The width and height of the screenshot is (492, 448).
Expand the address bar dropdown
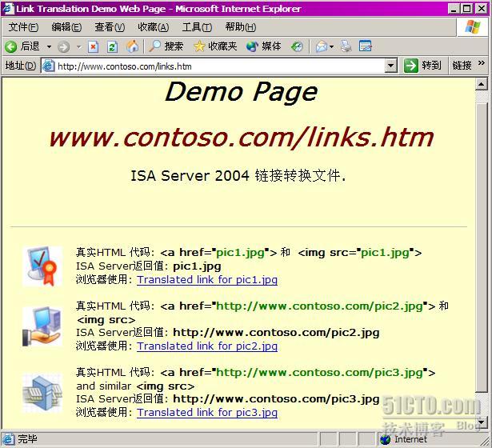click(390, 66)
